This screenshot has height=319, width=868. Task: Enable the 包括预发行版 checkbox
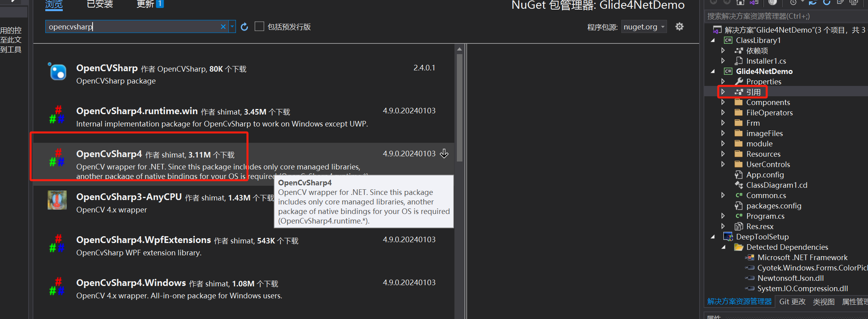tap(259, 27)
